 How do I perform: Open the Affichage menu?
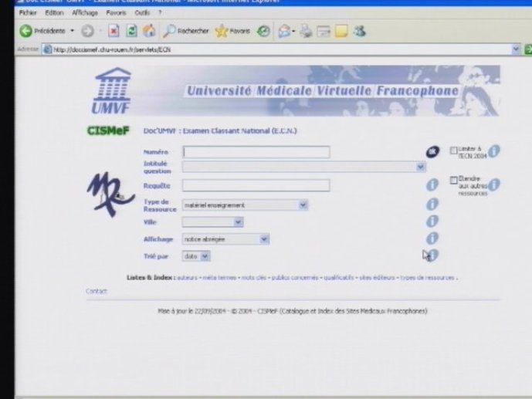point(85,13)
